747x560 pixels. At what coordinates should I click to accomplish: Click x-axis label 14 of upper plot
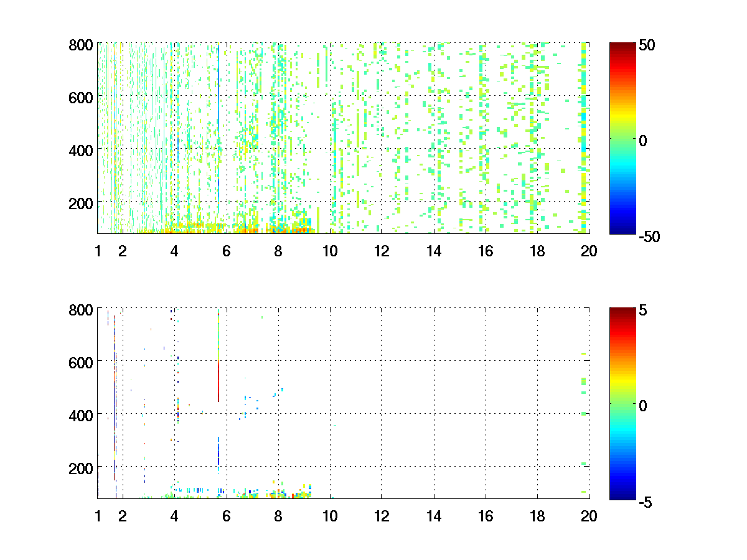[434, 251]
